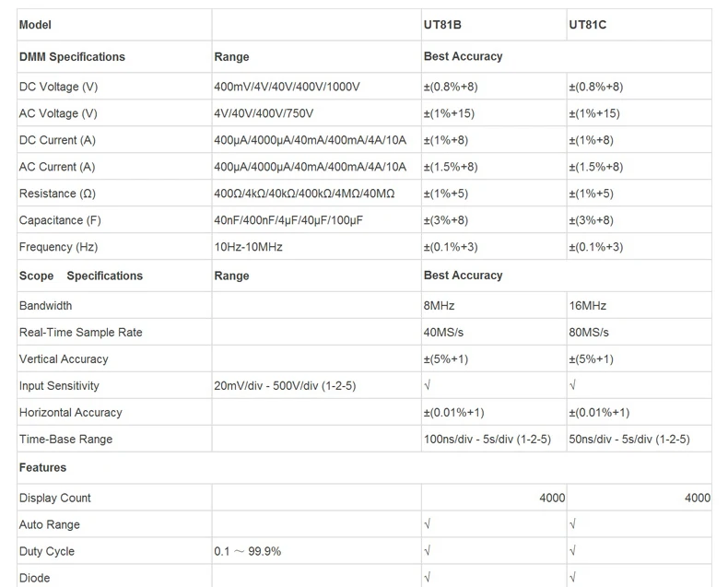Click the Duty Cycle range 0.1 ~ 99.9%
This screenshot has height=587, width=728.
pyautogui.click(x=247, y=551)
